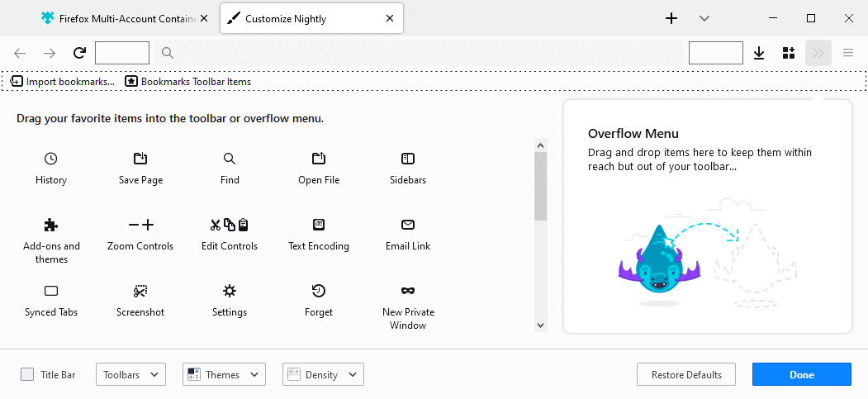Click the reload page button

tap(80, 53)
